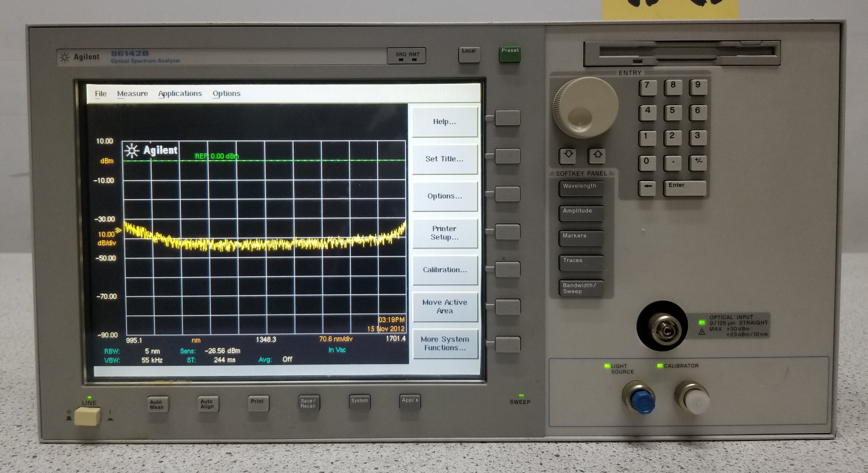868x473 pixels.
Task: Push the hardware key beside Calibration...
Action: coord(508,269)
